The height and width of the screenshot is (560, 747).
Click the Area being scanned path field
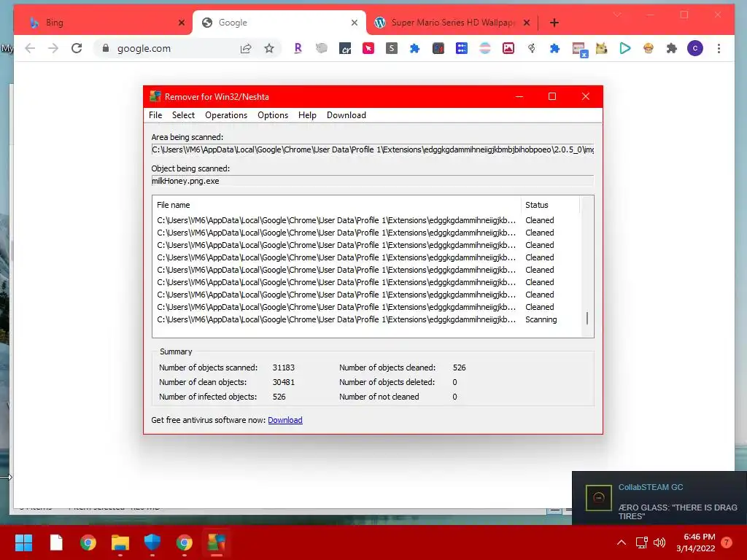coord(373,149)
